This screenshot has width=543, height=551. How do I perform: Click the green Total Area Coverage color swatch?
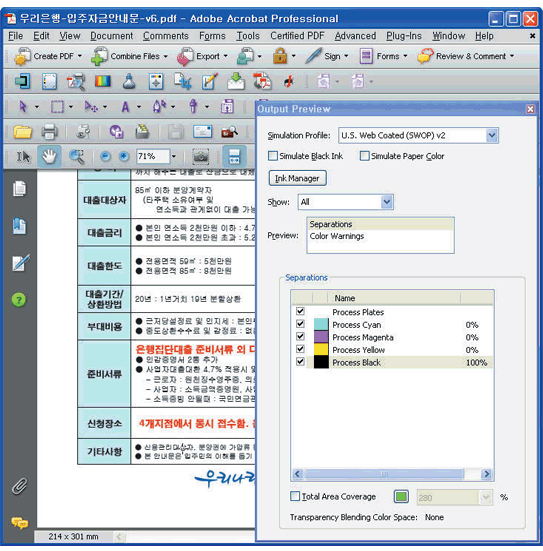click(401, 497)
